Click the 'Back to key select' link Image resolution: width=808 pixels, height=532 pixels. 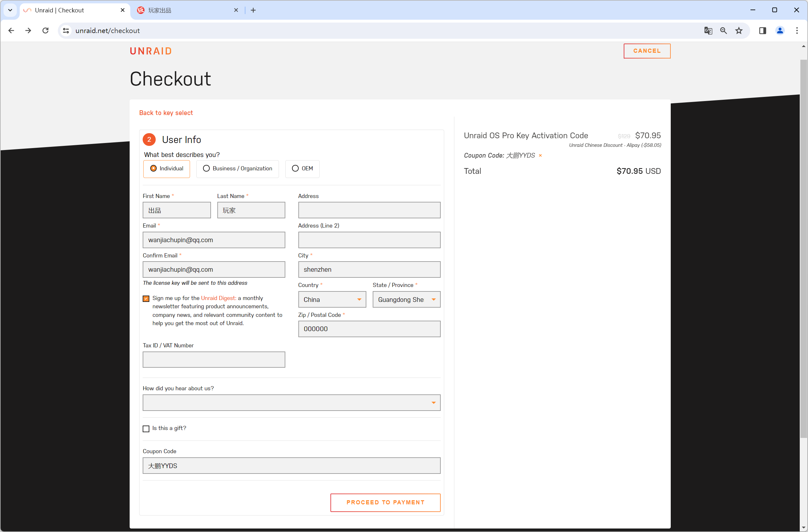click(x=166, y=113)
